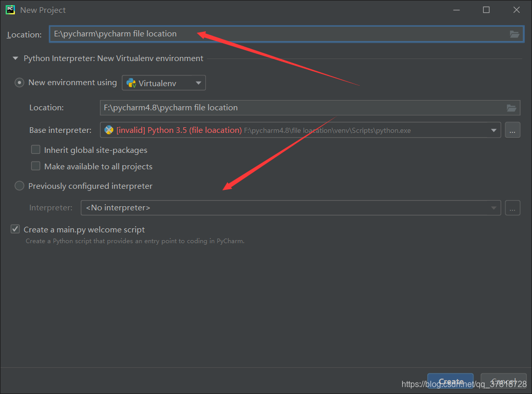Viewport: 532px width, 394px height.
Task: Click the 'Python Interpreter: New Virtualenv environment' heading
Action: pos(113,58)
